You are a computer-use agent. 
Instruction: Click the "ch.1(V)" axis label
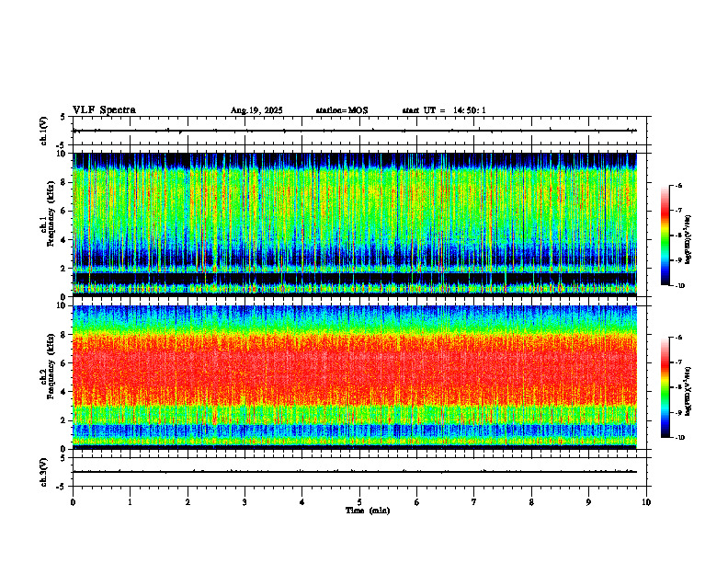43,131
